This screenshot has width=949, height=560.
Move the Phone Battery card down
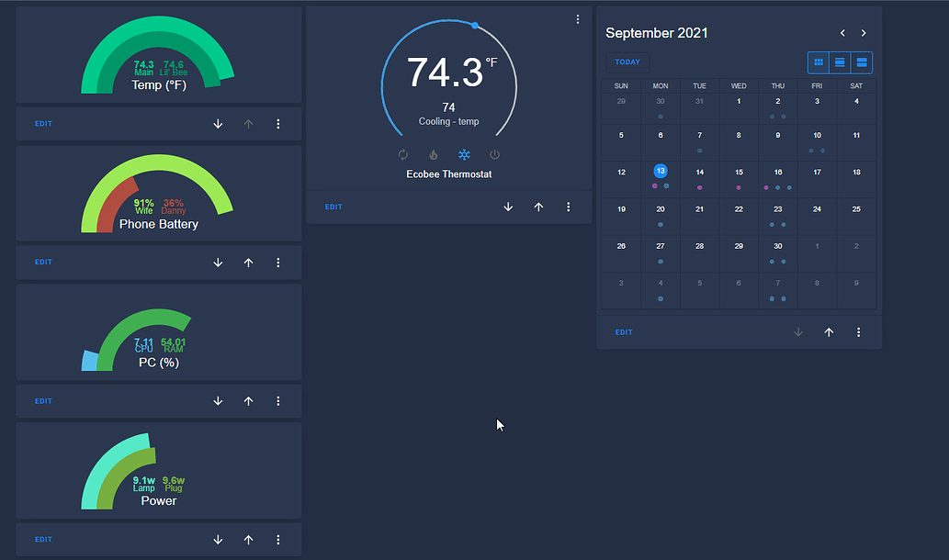pyautogui.click(x=218, y=262)
